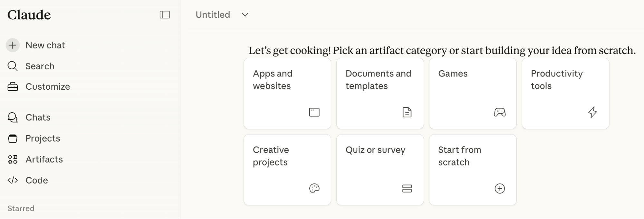Click the Code brackets icon
The height and width of the screenshot is (219, 644).
coord(13,180)
